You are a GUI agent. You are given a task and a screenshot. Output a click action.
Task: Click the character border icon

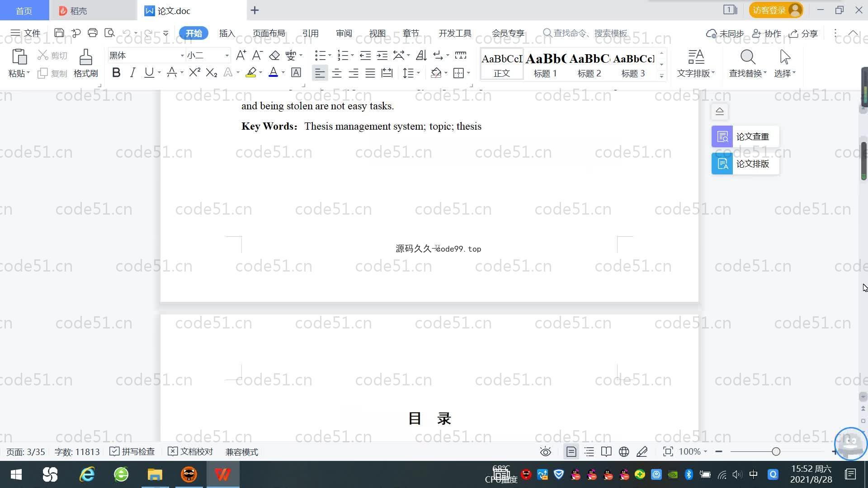click(296, 73)
